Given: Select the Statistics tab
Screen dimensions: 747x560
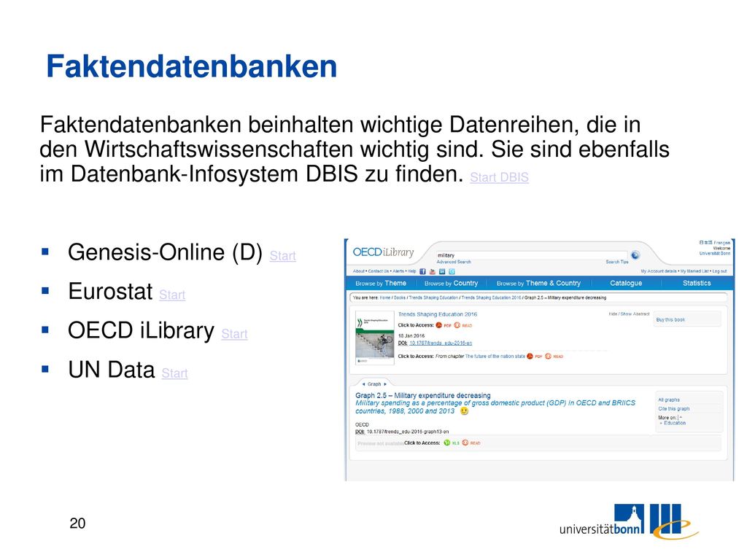Looking at the screenshot, I should click(x=697, y=284).
